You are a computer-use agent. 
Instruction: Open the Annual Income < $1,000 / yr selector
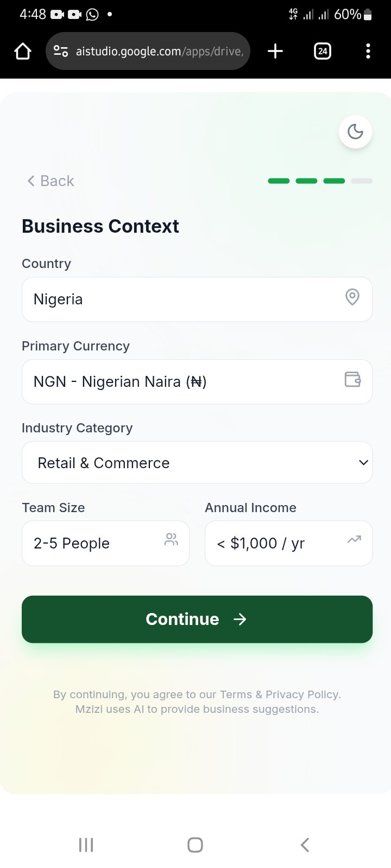click(288, 543)
